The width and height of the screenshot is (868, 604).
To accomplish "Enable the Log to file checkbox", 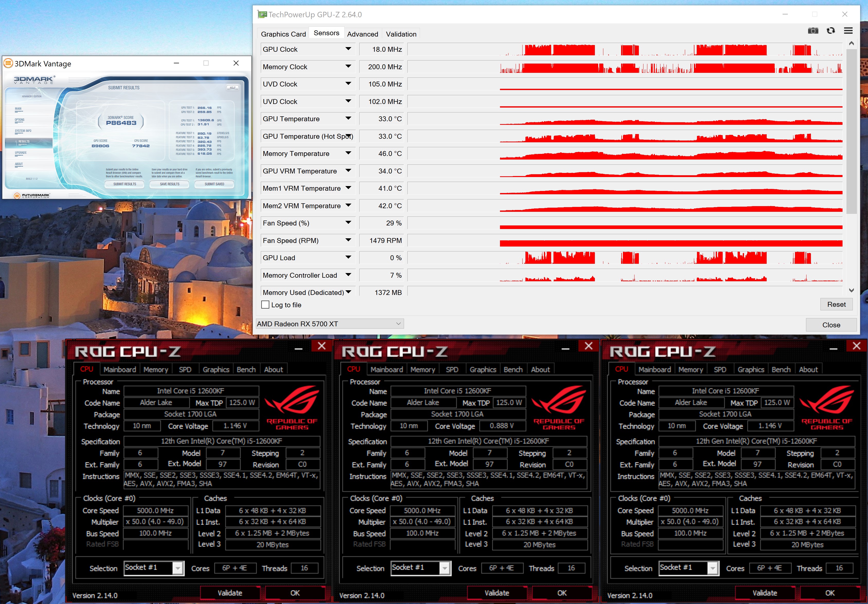I will tap(265, 305).
